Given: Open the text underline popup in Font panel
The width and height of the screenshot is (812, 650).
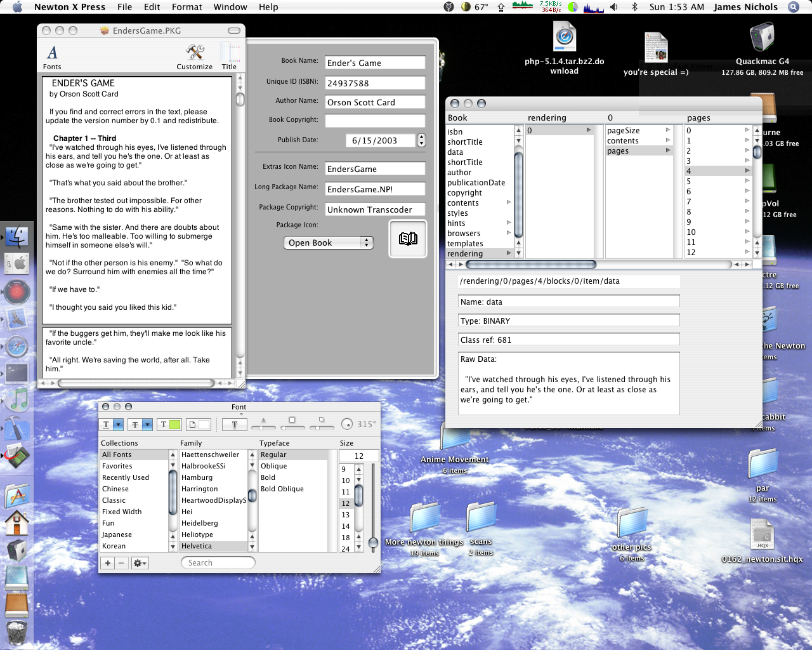Looking at the screenshot, I should coord(112,425).
